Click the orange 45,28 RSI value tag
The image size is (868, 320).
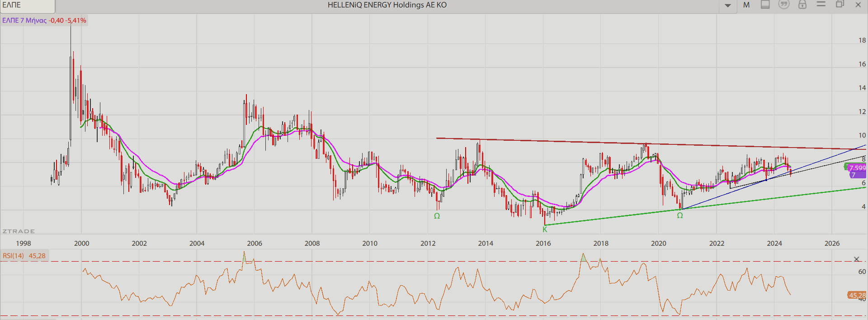tap(857, 295)
